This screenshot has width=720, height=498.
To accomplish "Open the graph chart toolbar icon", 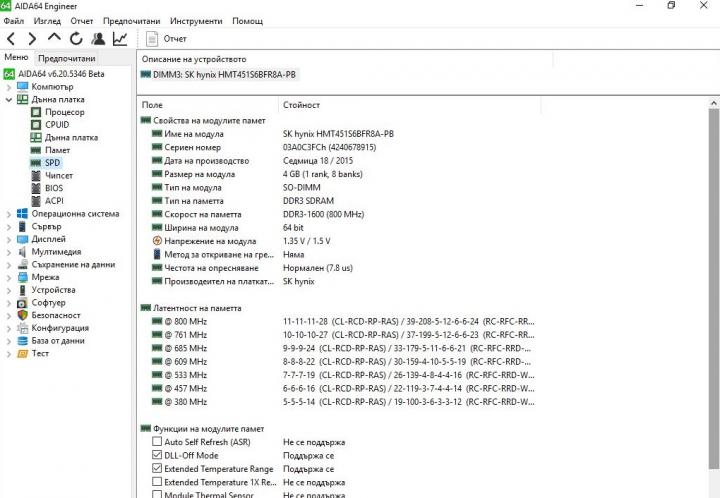I will 120,39.
